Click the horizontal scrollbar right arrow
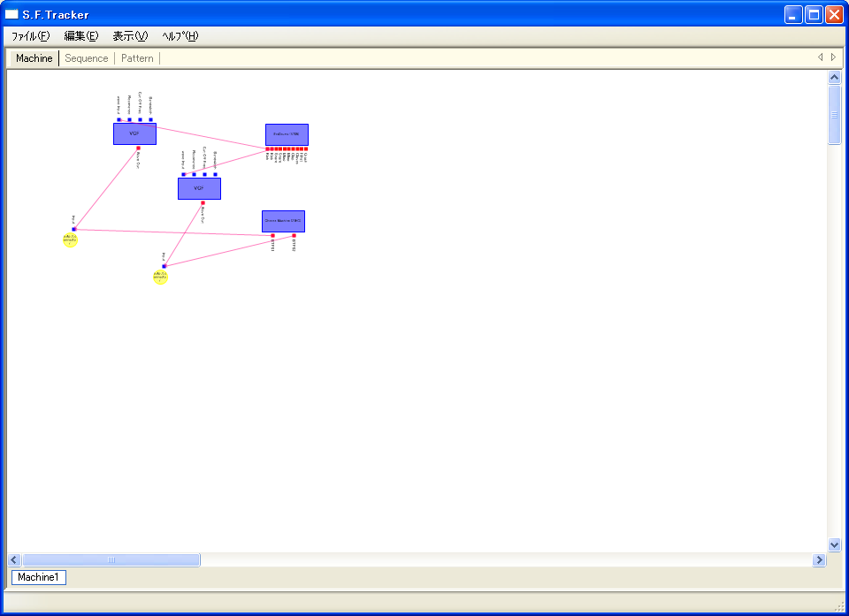The width and height of the screenshot is (849, 616). point(819,559)
